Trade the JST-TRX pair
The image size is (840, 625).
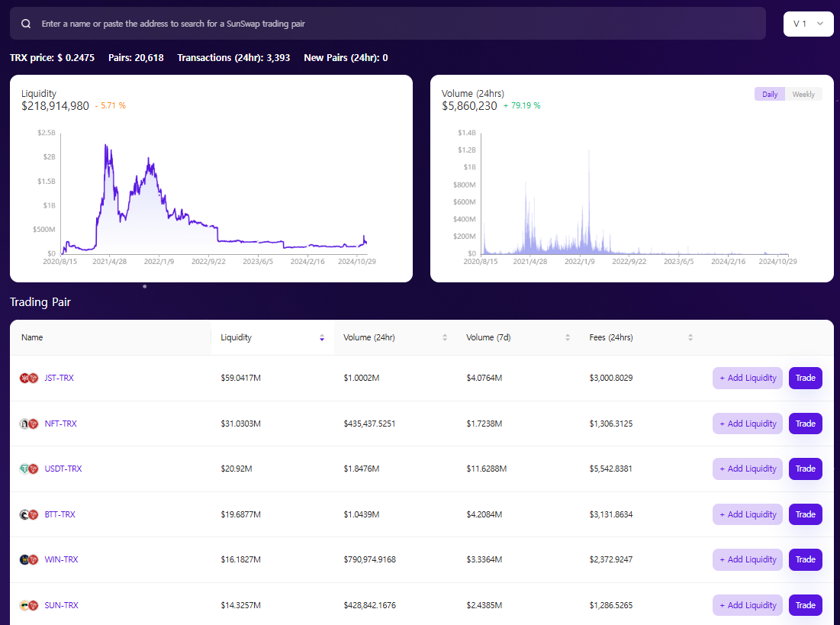pyautogui.click(x=805, y=378)
